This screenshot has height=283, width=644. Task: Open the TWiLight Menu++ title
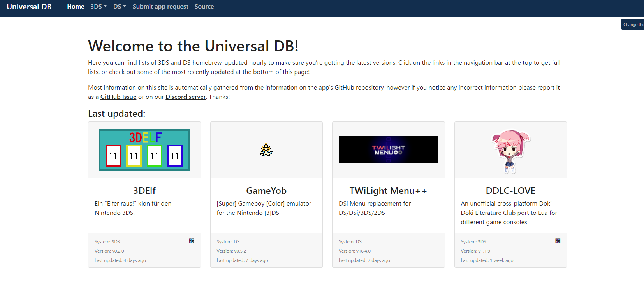(389, 191)
